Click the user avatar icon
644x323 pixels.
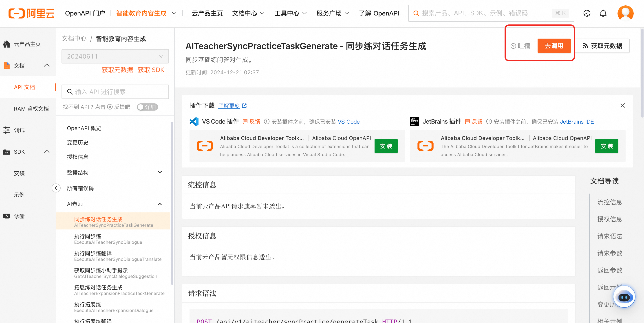tap(625, 13)
